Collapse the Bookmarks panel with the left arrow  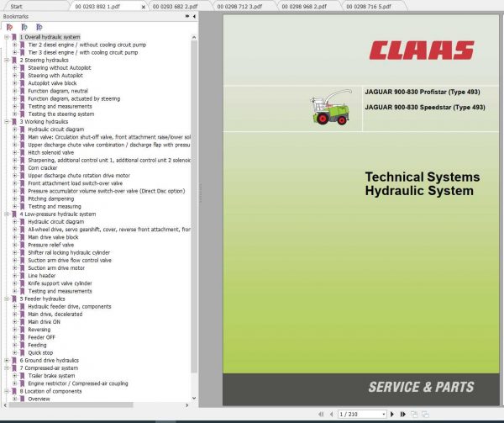point(194,16)
